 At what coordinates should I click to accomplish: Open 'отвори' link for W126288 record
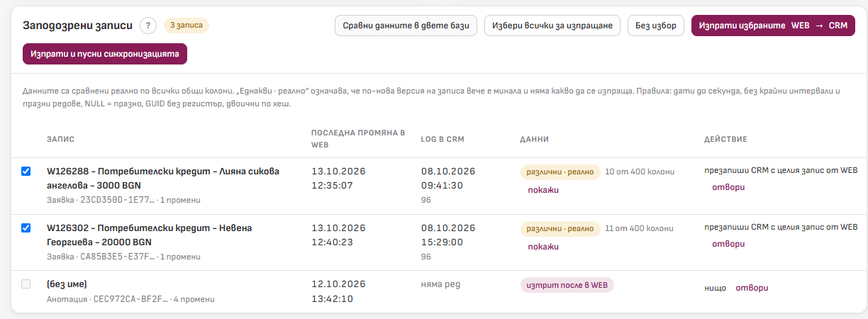(729, 187)
